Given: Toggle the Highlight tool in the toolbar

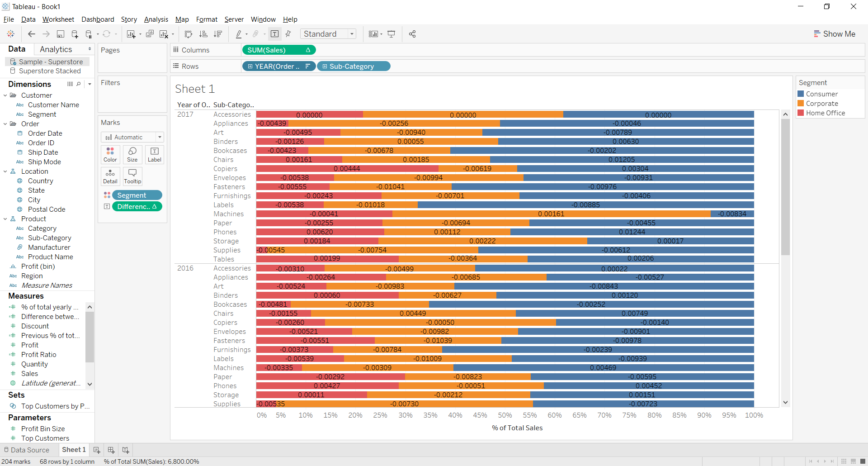Looking at the screenshot, I should (239, 33).
